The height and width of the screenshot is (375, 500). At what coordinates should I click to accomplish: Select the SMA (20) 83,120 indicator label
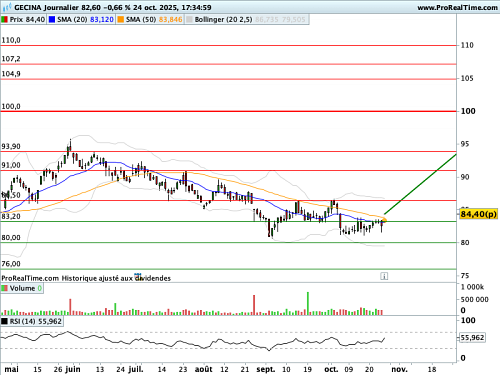(x=85, y=20)
